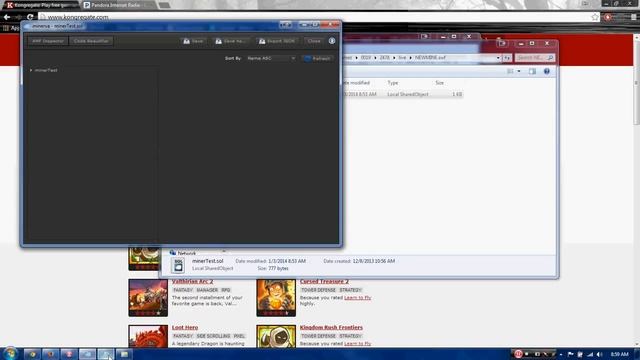
Task: Toggle the Explorer preview pane icon
Action: pos(532,71)
